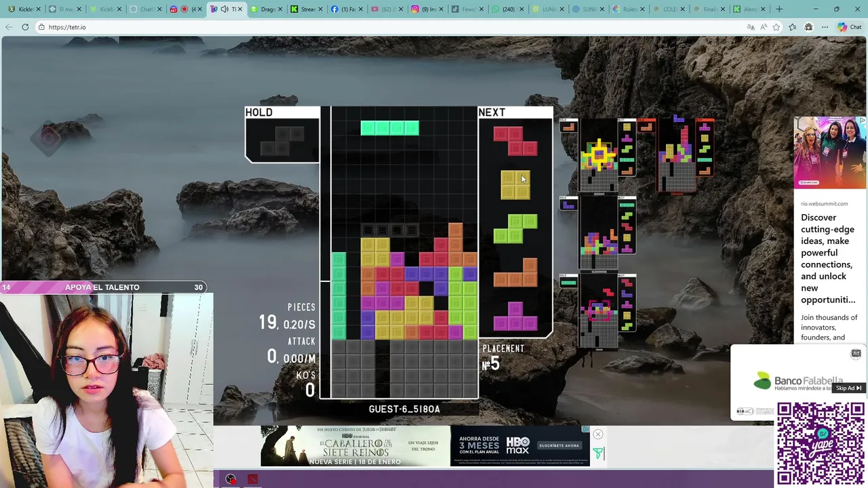The width and height of the screenshot is (868, 488).
Task: Click the Yape QR code
Action: click(x=821, y=444)
